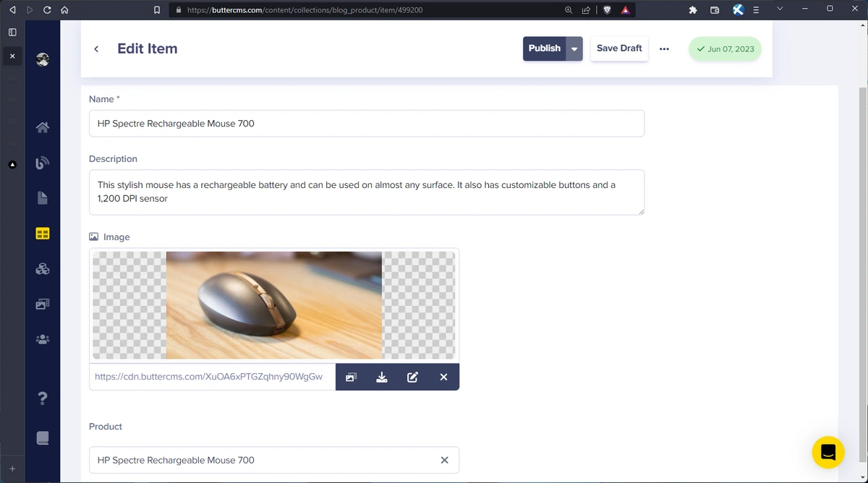Viewport: 868px width, 483px height.
Task: Open Brave Rewards triangle icon
Action: tap(626, 10)
